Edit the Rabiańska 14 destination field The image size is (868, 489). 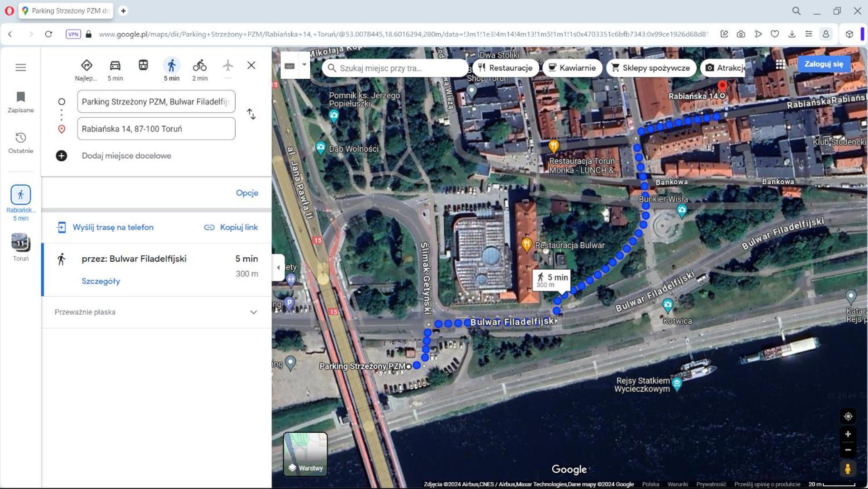(156, 129)
